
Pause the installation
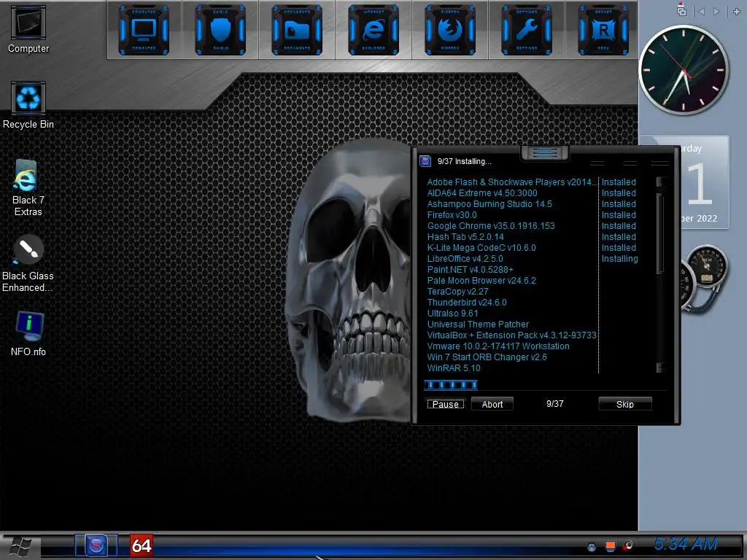click(x=446, y=404)
